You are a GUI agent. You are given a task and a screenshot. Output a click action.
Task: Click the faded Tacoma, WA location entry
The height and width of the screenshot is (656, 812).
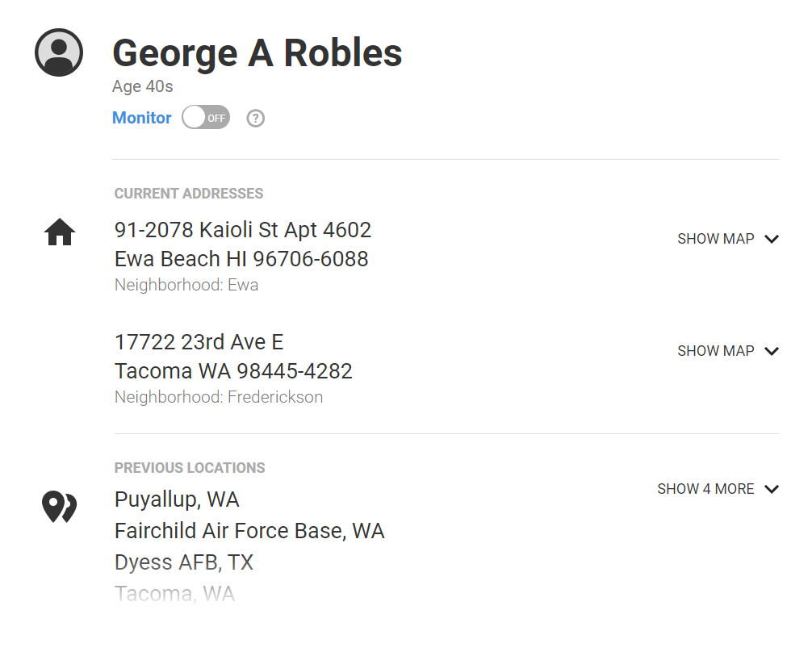174,593
